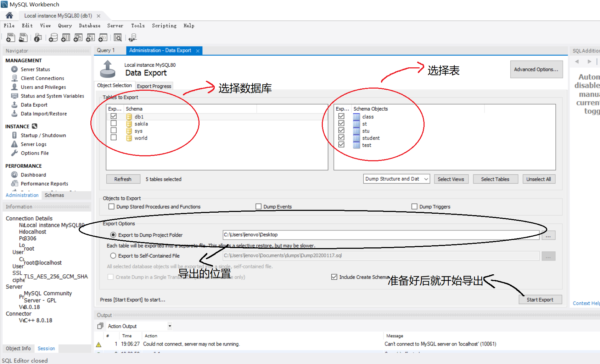The image size is (600, 364).
Task: Create a new function using the toolbar icon
Action: [x=103, y=37]
